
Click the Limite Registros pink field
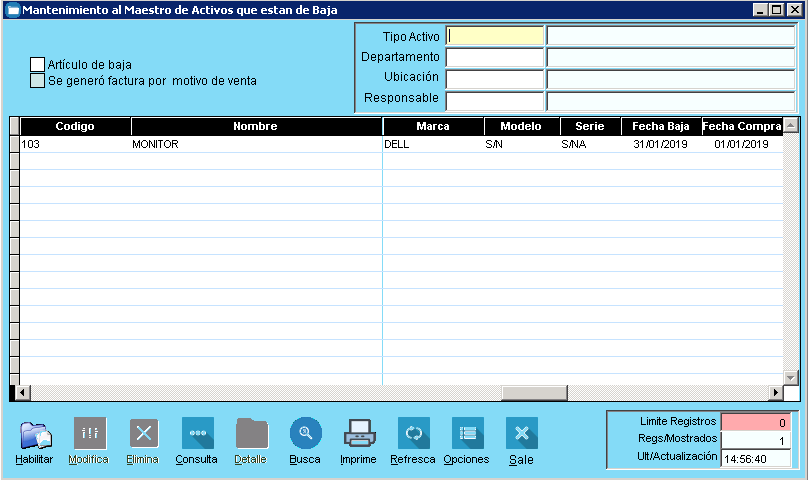click(x=756, y=422)
